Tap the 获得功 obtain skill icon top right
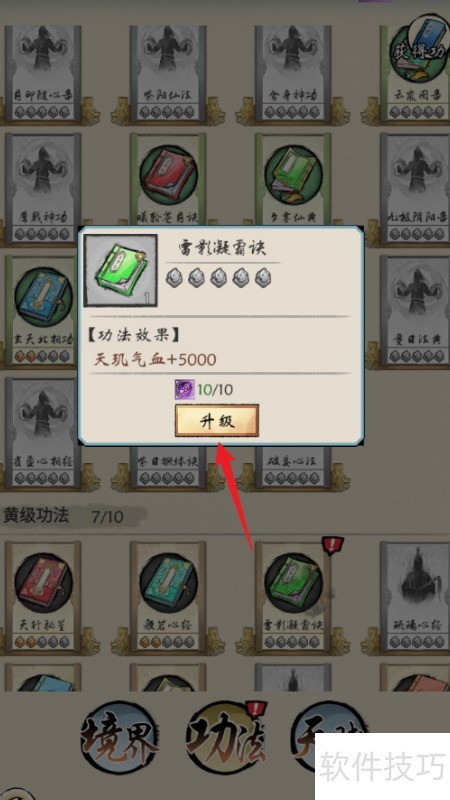Viewport: 450px width, 800px height. point(419,48)
